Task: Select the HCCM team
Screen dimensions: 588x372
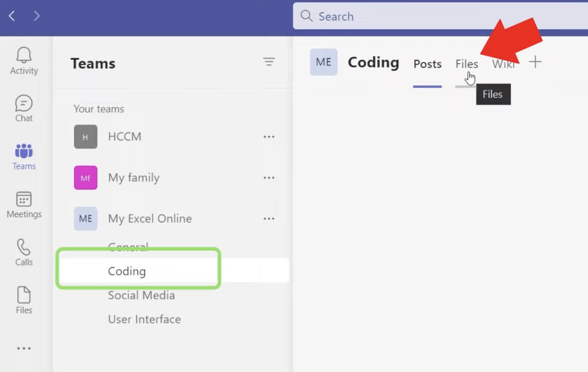Action: coord(125,137)
